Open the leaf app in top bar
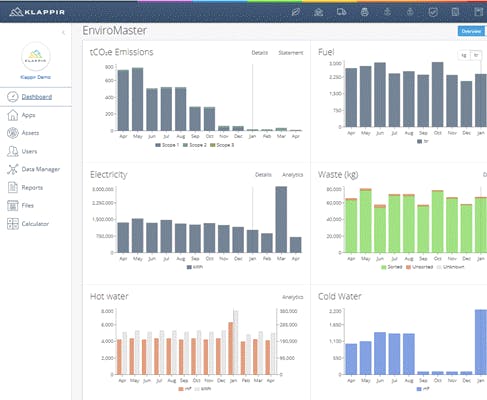 (296, 12)
